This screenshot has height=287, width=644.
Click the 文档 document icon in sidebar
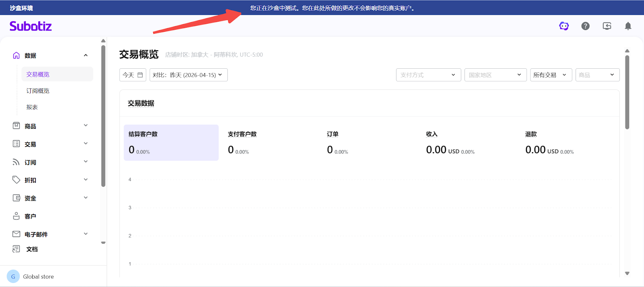click(16, 249)
